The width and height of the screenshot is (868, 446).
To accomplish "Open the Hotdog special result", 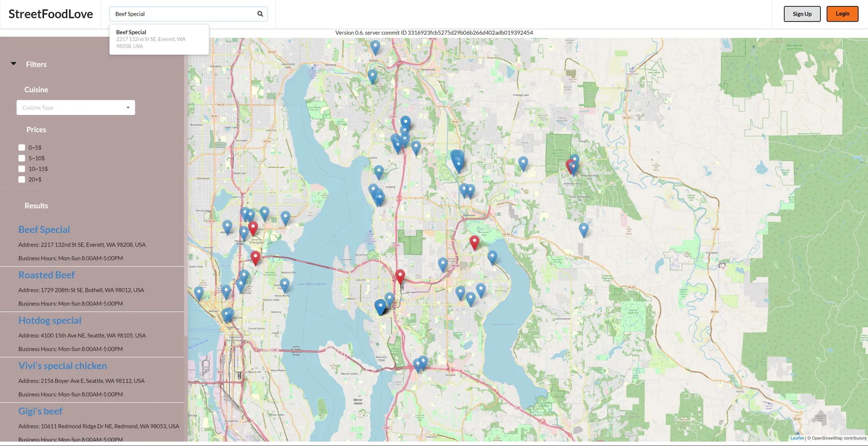I will (x=50, y=320).
